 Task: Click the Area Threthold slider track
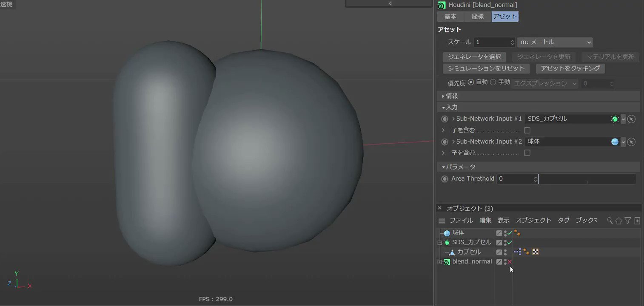point(587,179)
